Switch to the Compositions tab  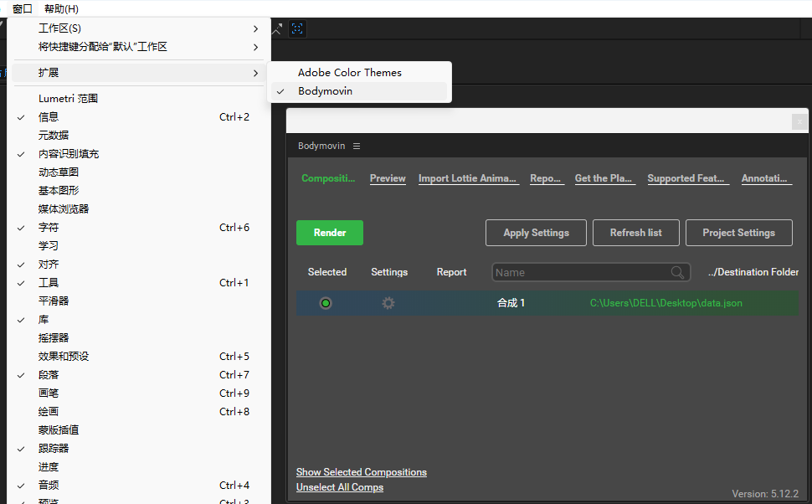328,178
